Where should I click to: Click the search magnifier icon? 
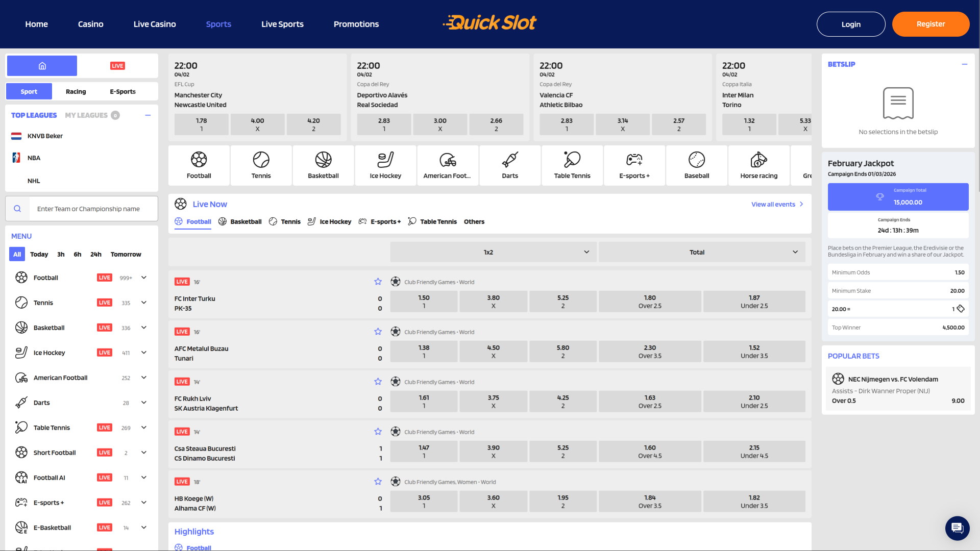pyautogui.click(x=17, y=209)
